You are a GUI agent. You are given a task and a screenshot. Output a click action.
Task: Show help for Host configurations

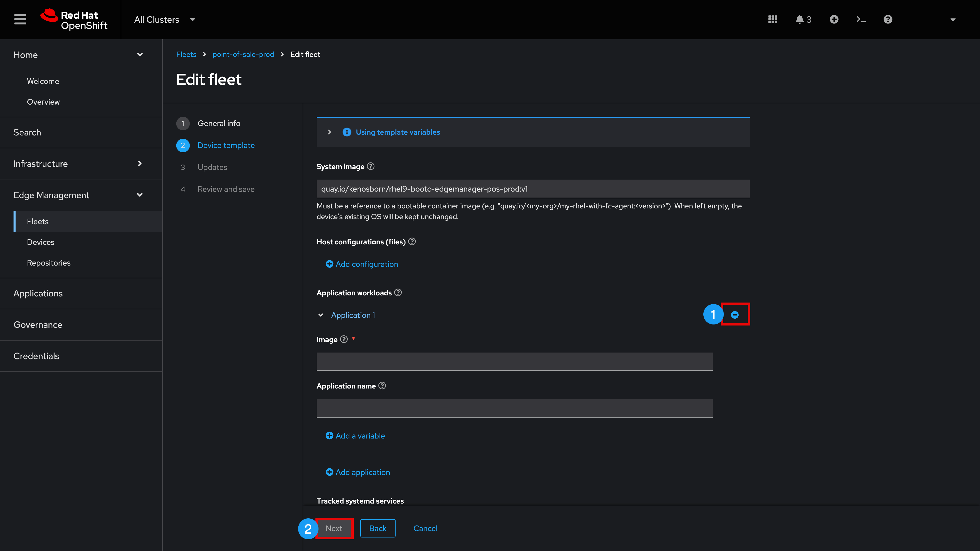[x=412, y=242]
